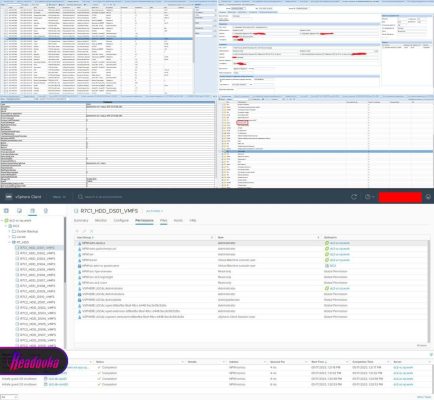Select R7C1_HDD_DS02_VMFS in the datastore tree

37,253
